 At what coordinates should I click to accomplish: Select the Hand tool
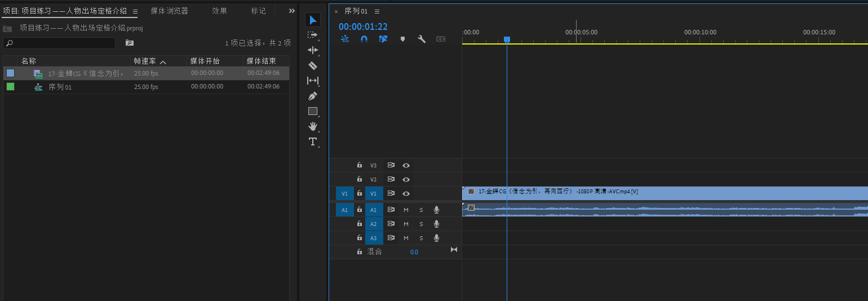click(x=313, y=126)
